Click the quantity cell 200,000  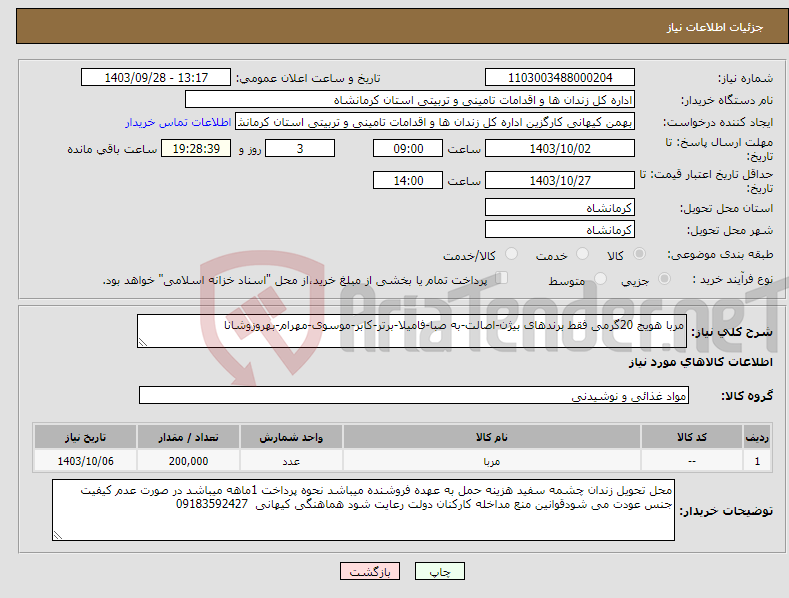[188, 461]
